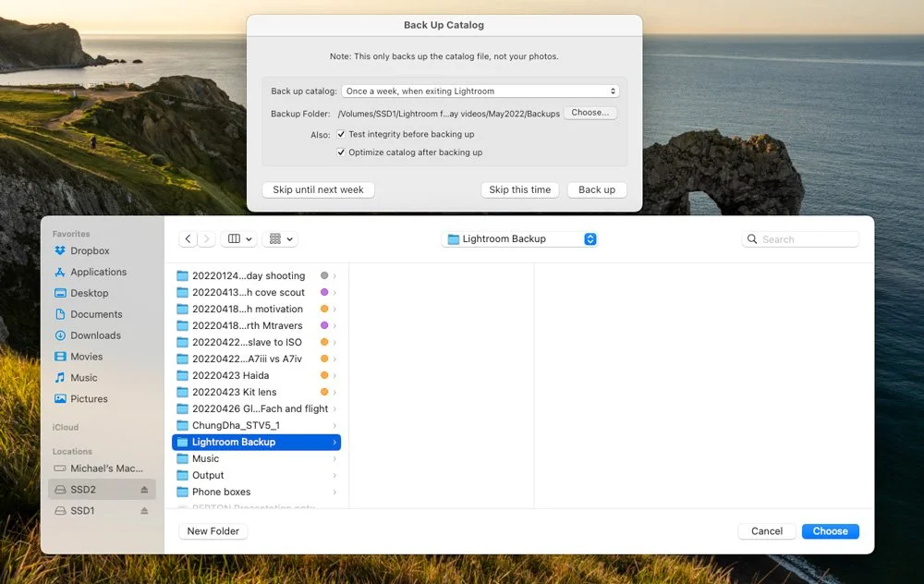Select the 20220418...h motivation folder

click(256, 309)
